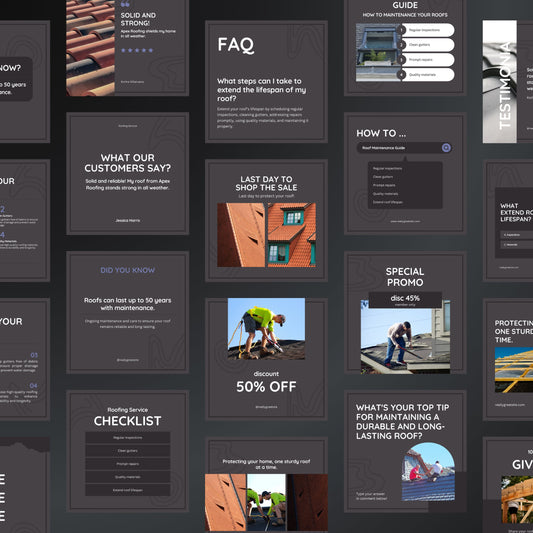533x533 pixels.
Task: Click the number 3 badge in Guide card
Action: coord(402,60)
